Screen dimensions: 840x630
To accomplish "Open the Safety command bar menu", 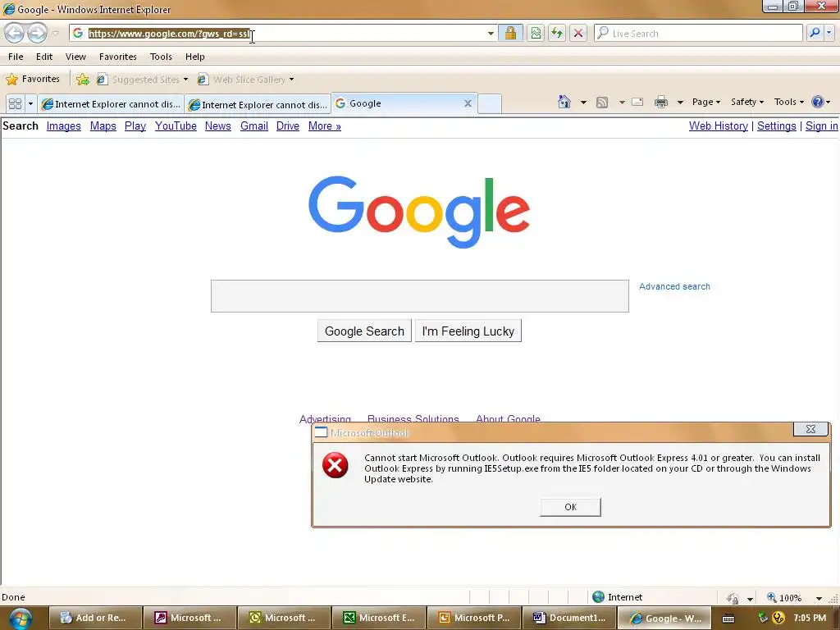I will (x=746, y=102).
